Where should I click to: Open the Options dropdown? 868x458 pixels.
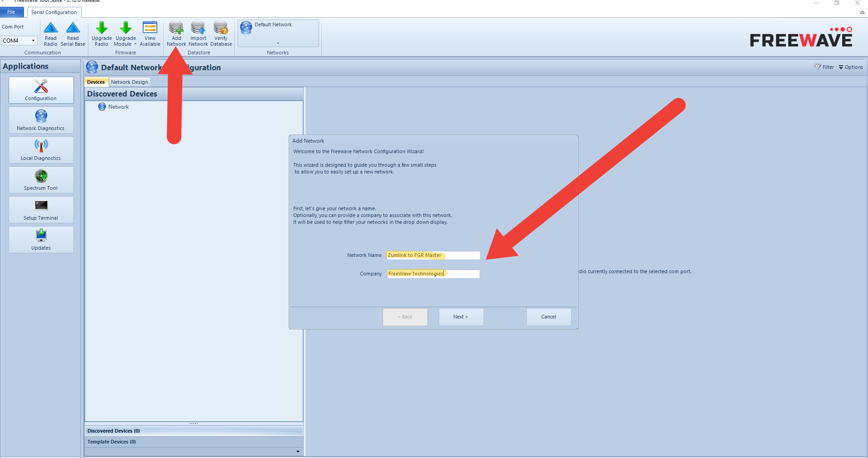pyautogui.click(x=851, y=67)
